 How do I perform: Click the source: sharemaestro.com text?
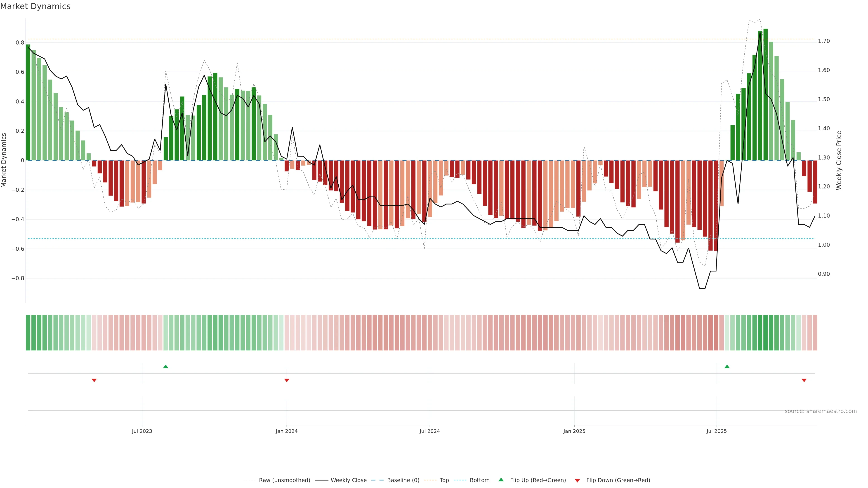[821, 411]
